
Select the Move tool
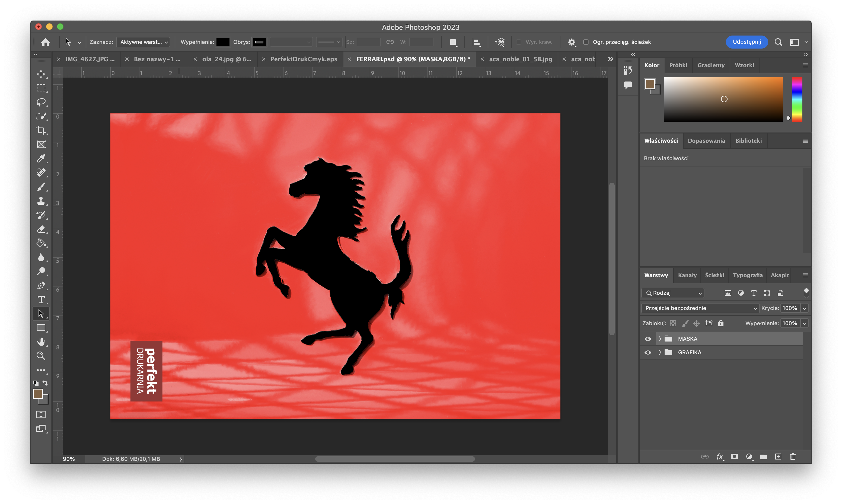(x=41, y=74)
